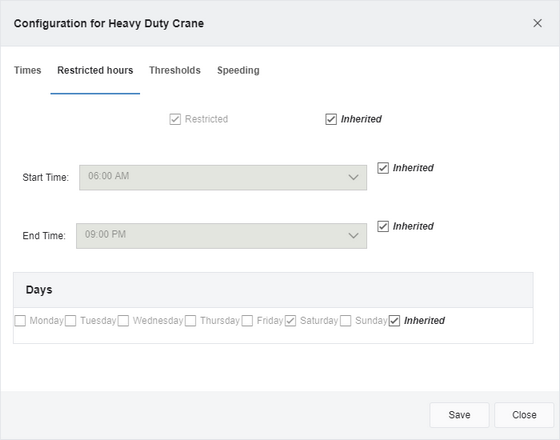
Task: Uncheck Inherited next to Restricted
Action: point(331,119)
